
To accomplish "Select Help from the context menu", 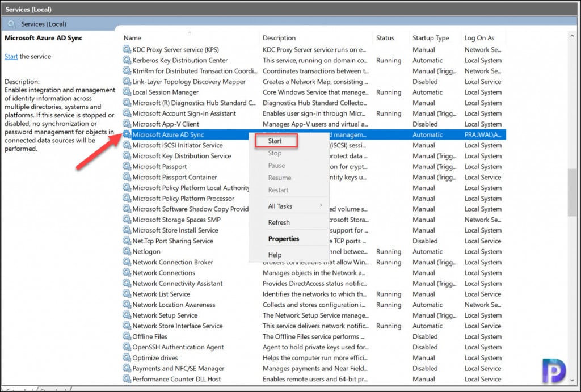I will tap(275, 255).
